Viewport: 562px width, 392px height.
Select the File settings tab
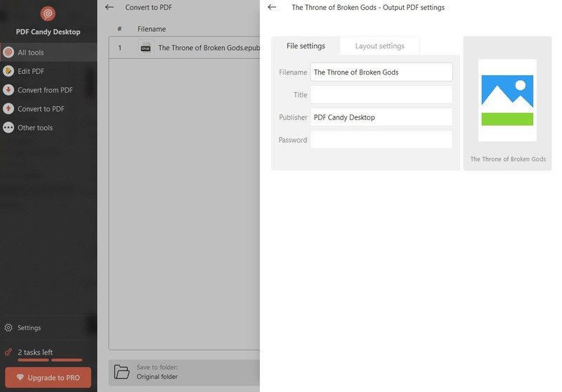(306, 46)
